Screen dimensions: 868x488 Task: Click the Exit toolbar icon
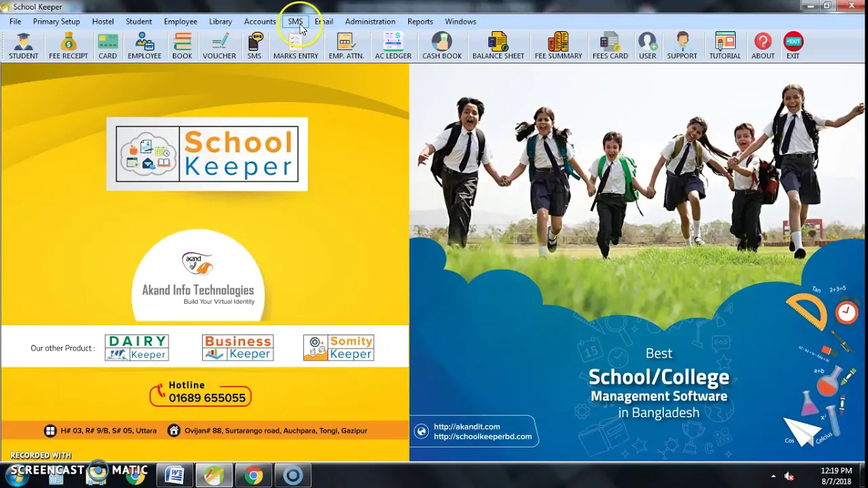[793, 46]
